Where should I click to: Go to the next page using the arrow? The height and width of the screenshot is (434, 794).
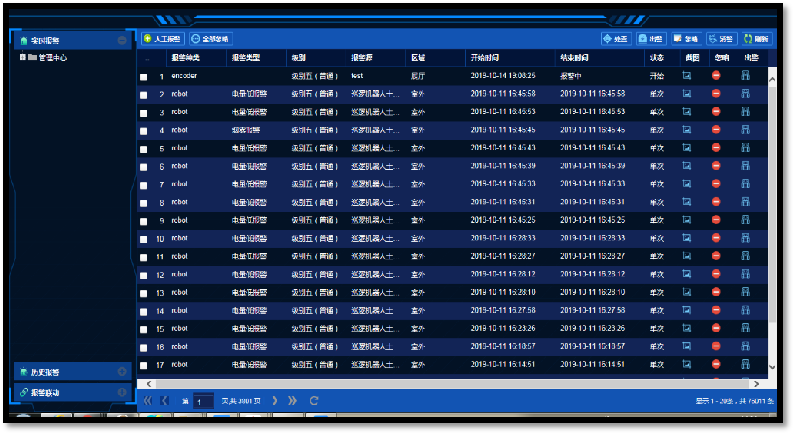tap(275, 401)
